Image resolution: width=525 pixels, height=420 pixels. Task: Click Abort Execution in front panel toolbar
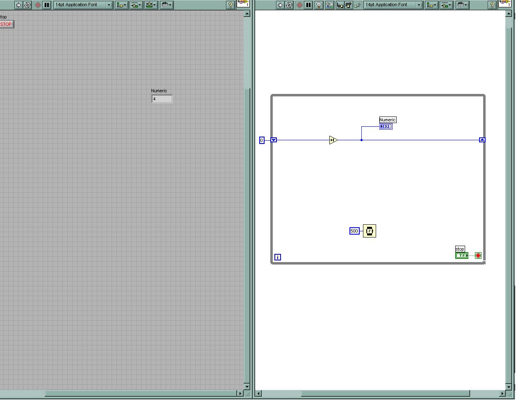coord(38,5)
